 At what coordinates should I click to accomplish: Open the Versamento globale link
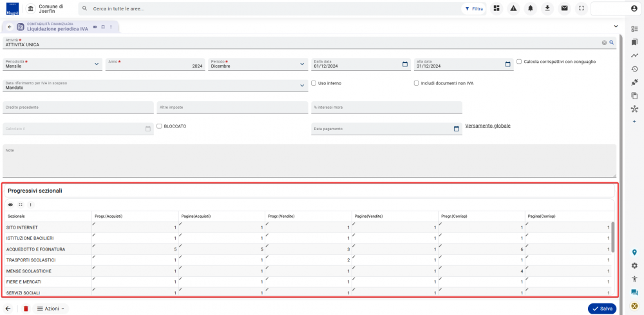click(488, 126)
